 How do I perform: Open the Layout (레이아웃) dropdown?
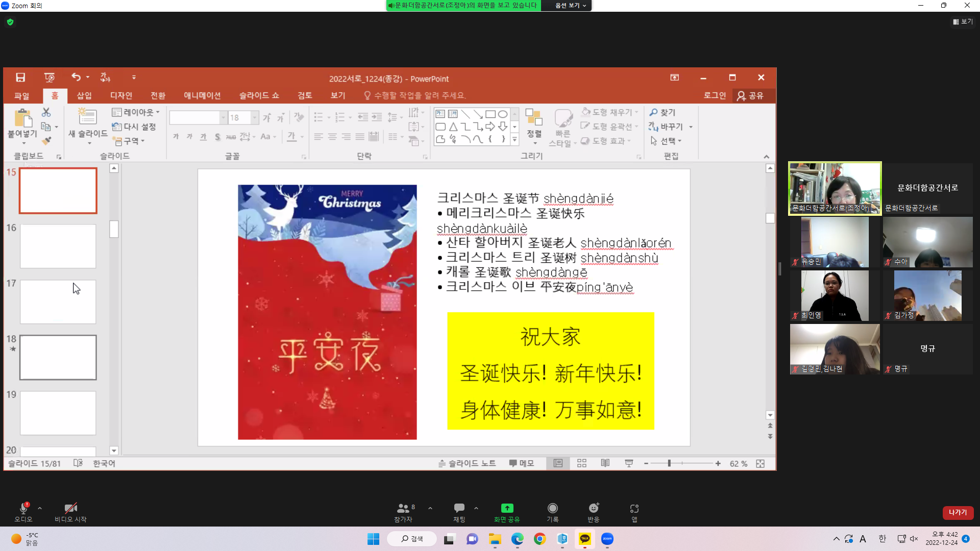pos(136,112)
